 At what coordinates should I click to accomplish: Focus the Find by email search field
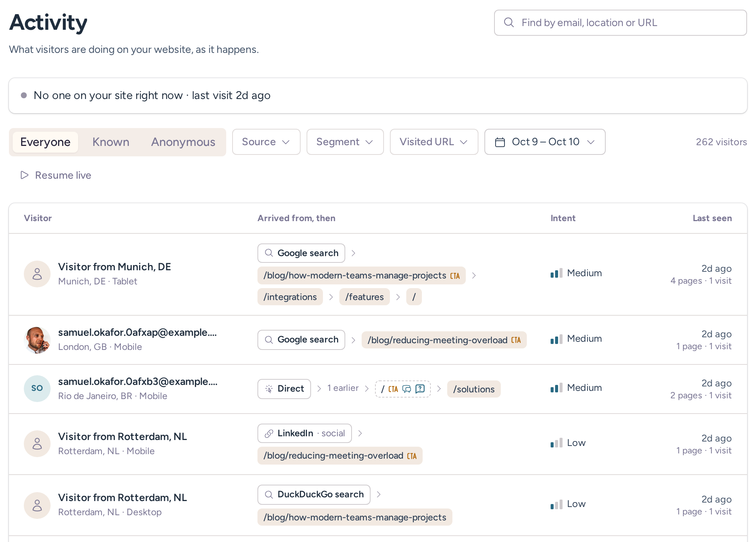point(620,23)
